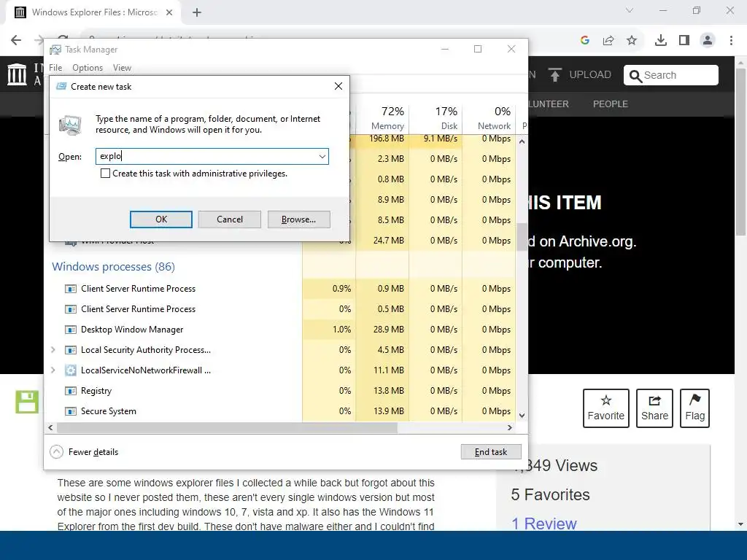The height and width of the screenshot is (560, 747).
Task: Click OK in Create new task dialog
Action: (x=161, y=219)
